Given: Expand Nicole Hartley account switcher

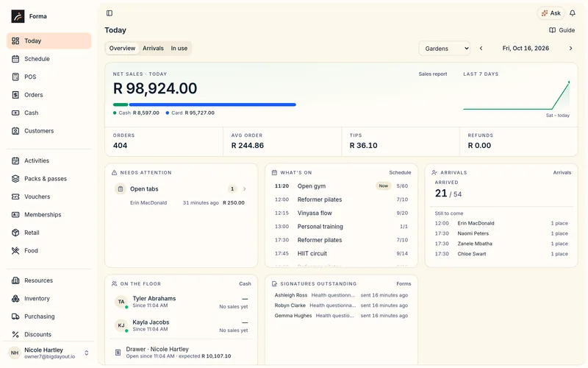Looking at the screenshot, I should pyautogui.click(x=86, y=353).
